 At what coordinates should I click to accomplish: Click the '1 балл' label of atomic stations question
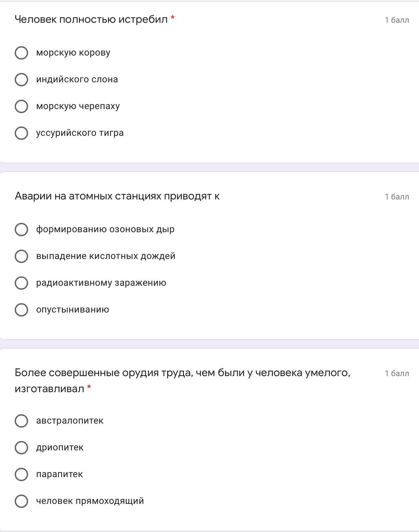click(x=397, y=197)
